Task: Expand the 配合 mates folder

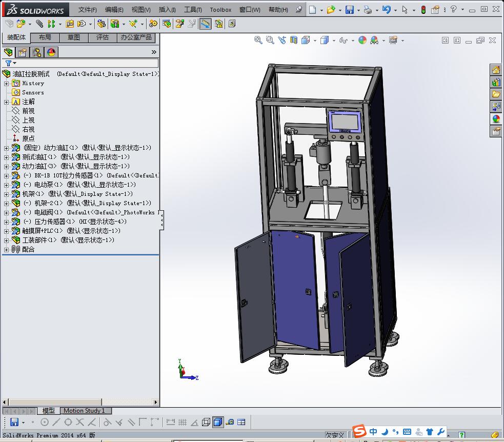Action: coord(6,250)
